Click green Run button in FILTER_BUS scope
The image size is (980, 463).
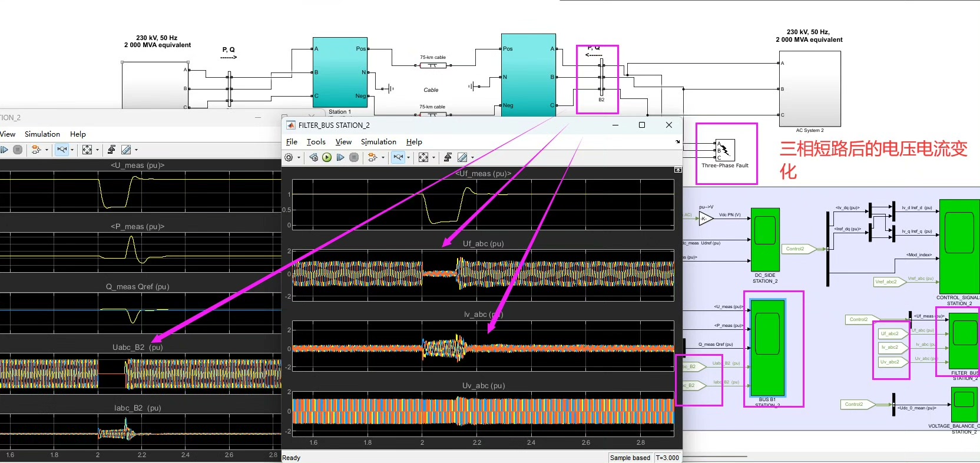point(327,157)
